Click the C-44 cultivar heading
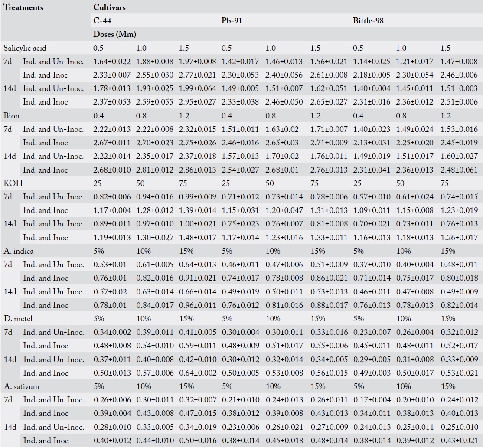 point(102,21)
